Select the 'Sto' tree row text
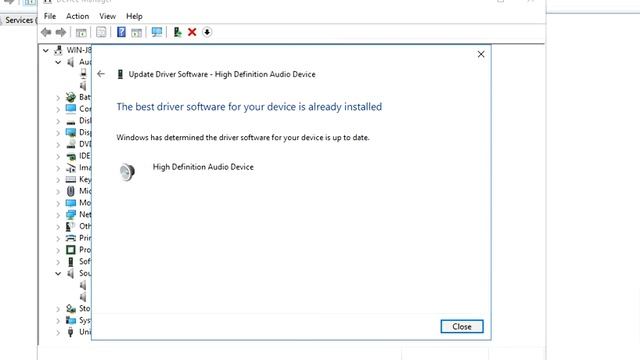Image resolution: width=640 pixels, height=360 pixels. click(85, 308)
